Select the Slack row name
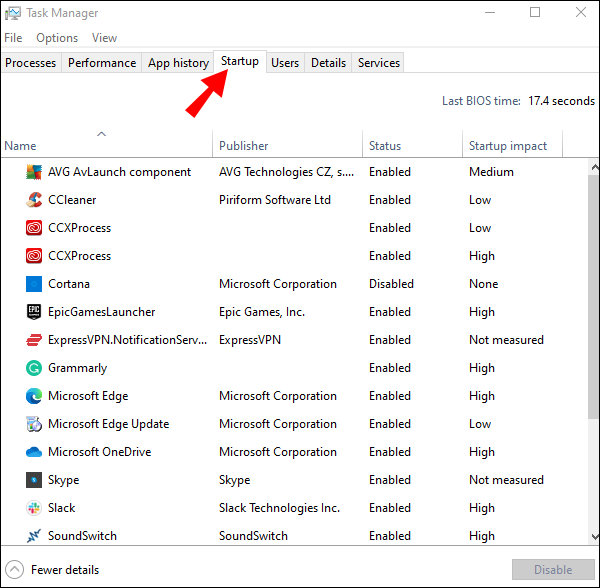Screen dimensions: 600x588 coord(61,508)
